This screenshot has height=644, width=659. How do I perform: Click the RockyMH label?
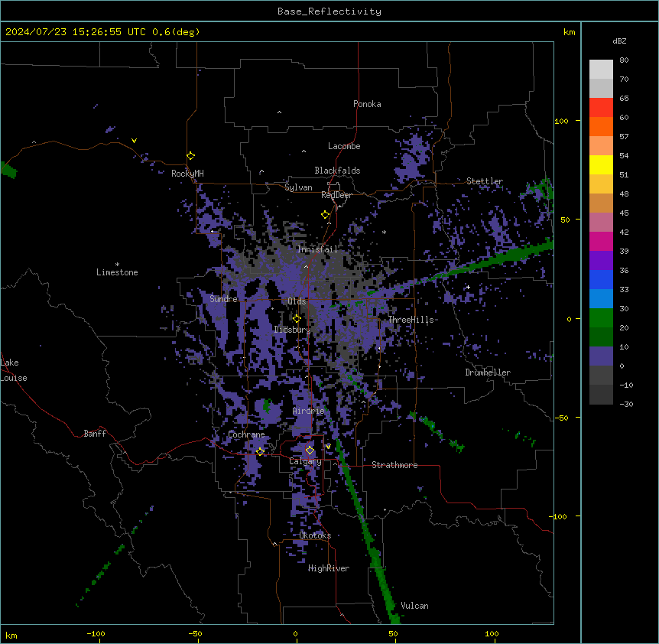[187, 174]
